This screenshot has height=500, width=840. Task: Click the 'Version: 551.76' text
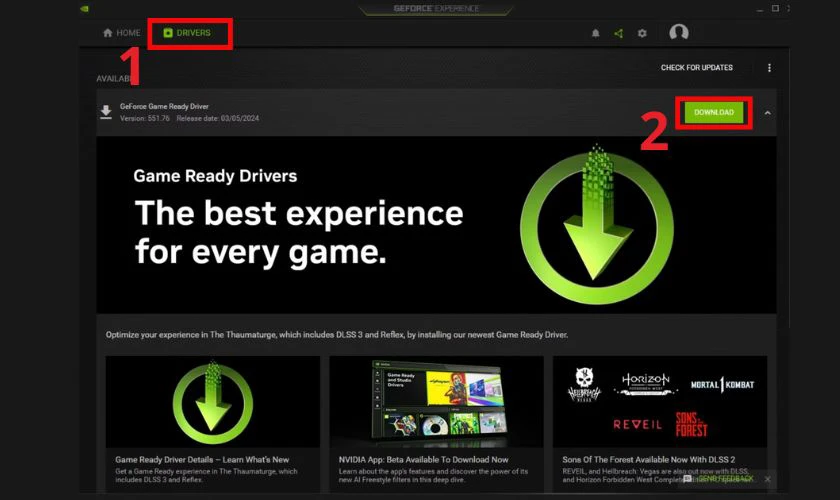pyautogui.click(x=145, y=118)
